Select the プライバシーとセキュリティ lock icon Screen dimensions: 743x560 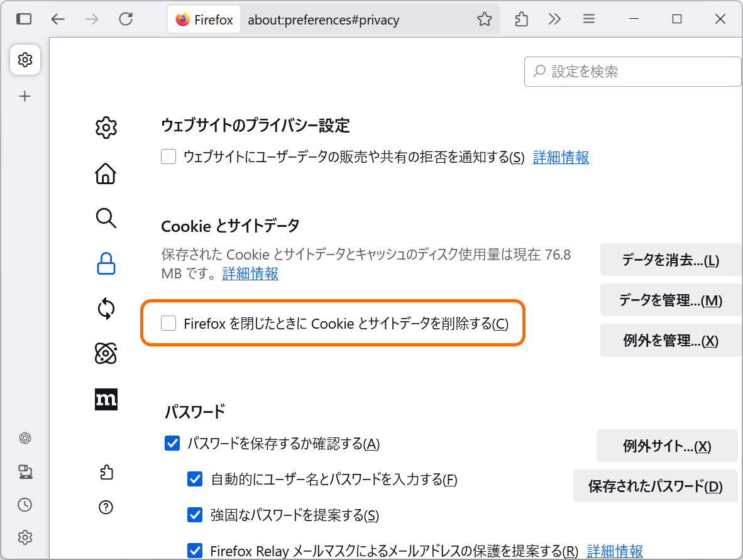106,264
